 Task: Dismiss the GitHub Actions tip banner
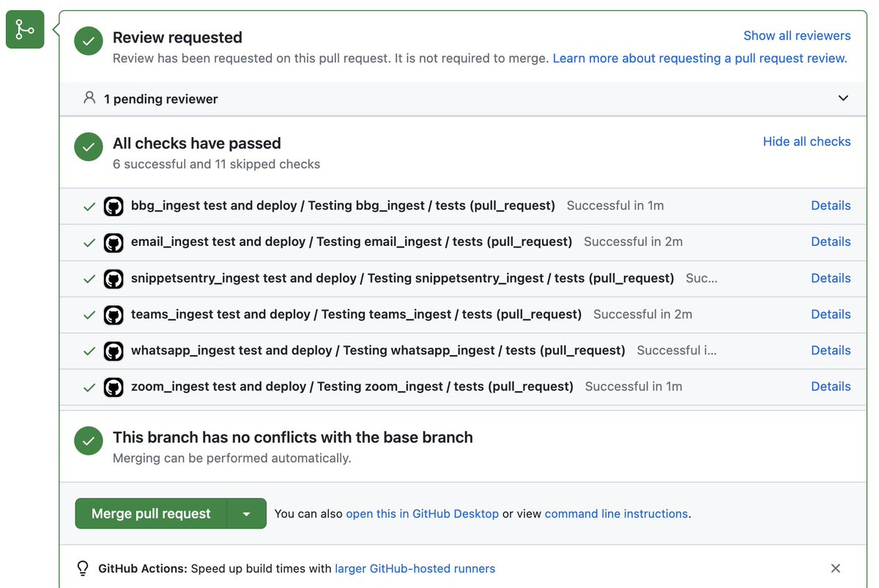point(835,568)
